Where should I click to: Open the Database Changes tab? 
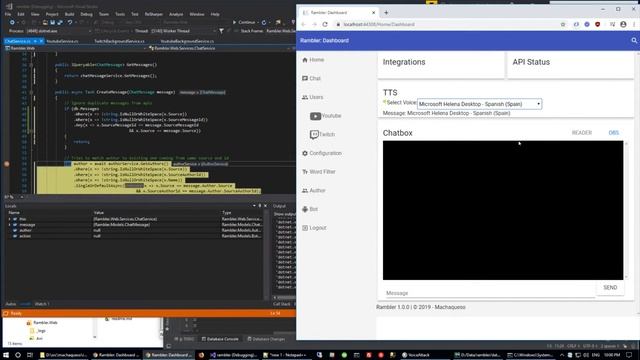pyautogui.click(x=266, y=339)
